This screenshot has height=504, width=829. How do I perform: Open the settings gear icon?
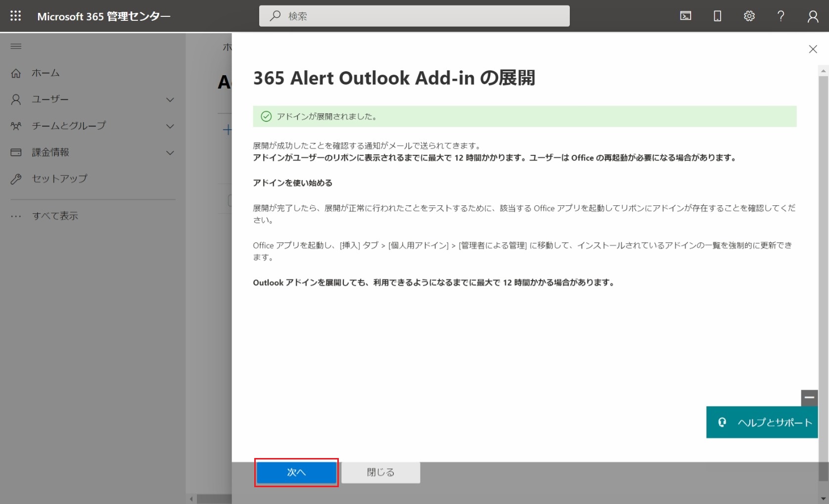pyautogui.click(x=749, y=16)
